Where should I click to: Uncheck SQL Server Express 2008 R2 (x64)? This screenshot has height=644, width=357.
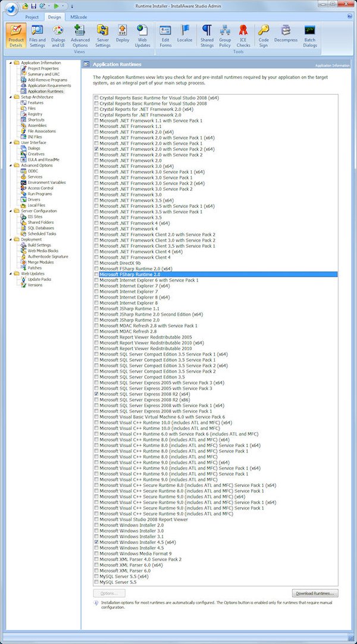[x=96, y=394]
